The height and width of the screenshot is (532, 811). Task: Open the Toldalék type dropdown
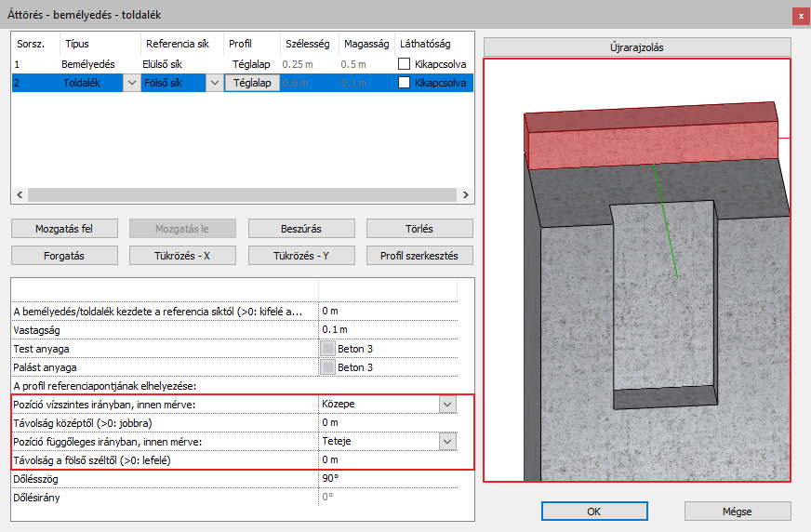tap(132, 83)
